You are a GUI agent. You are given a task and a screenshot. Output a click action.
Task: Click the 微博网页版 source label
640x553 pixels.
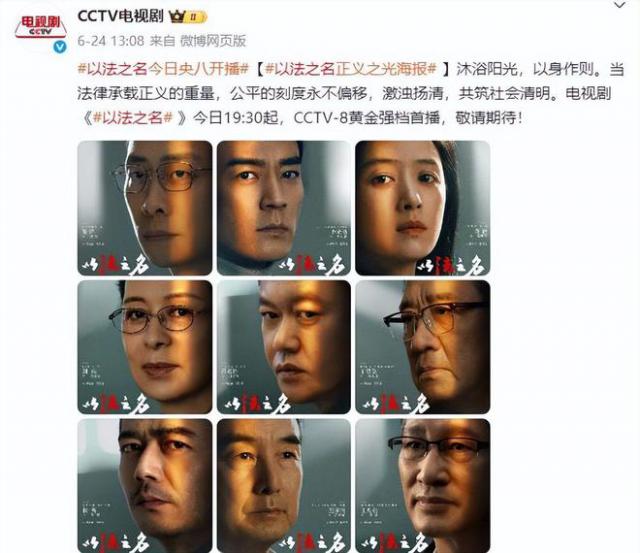[213, 41]
